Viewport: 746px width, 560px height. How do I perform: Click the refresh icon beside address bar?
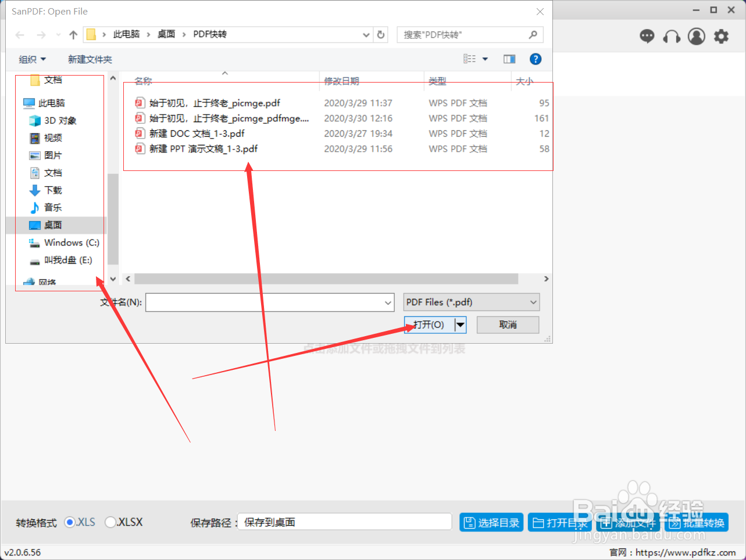(x=381, y=34)
